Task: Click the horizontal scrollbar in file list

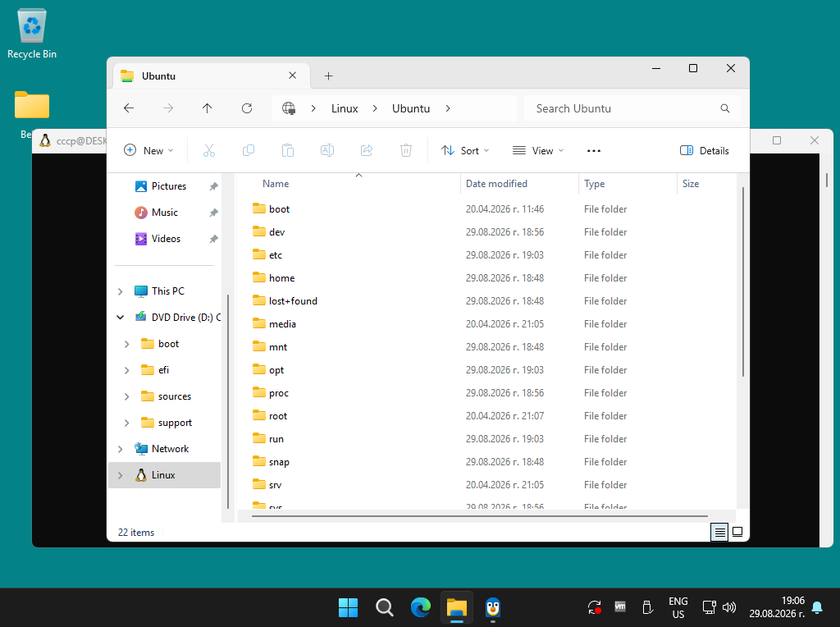Action: (479, 516)
